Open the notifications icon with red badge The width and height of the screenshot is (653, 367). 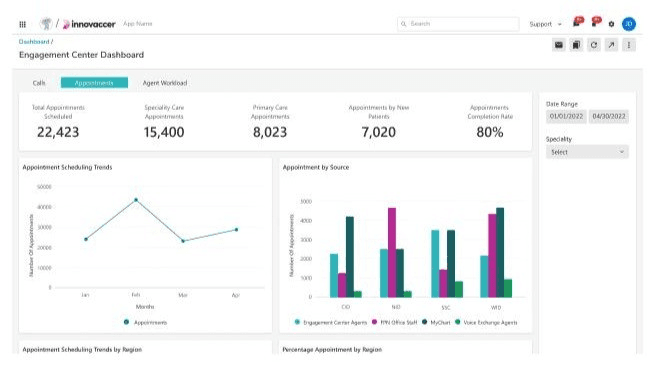pos(596,22)
